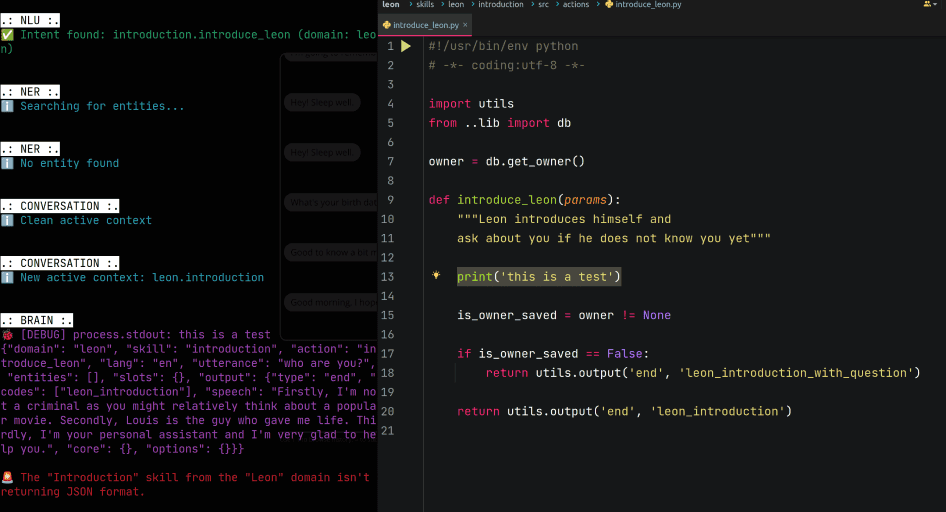Click 'Clean active context' terminal line

coord(86,221)
